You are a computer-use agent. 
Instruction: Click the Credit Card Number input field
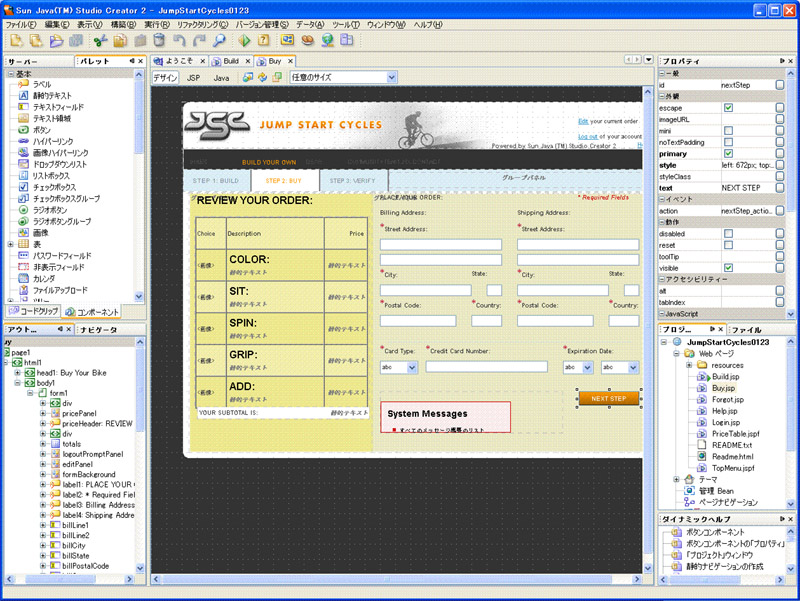(486, 366)
